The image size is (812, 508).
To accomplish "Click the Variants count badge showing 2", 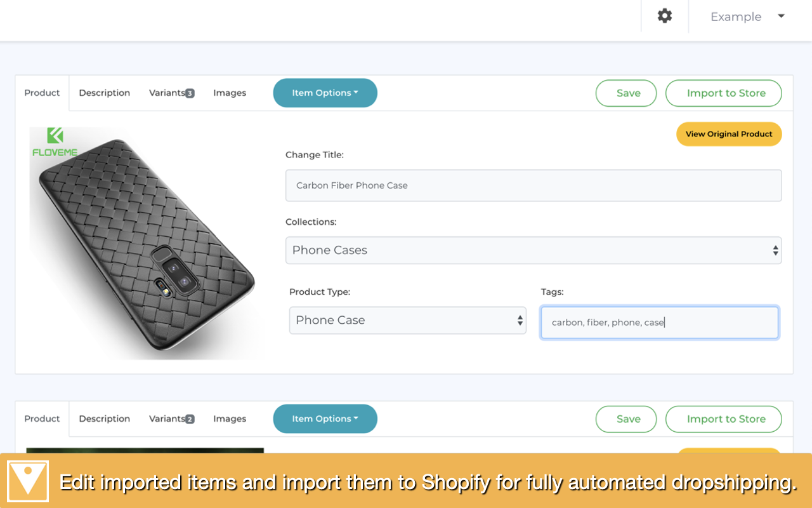I will point(189,418).
